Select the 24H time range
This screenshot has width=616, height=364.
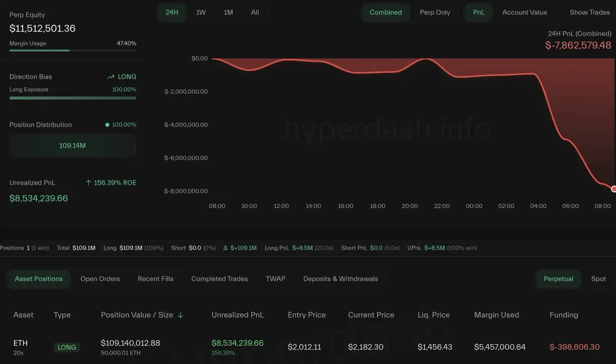point(171,12)
